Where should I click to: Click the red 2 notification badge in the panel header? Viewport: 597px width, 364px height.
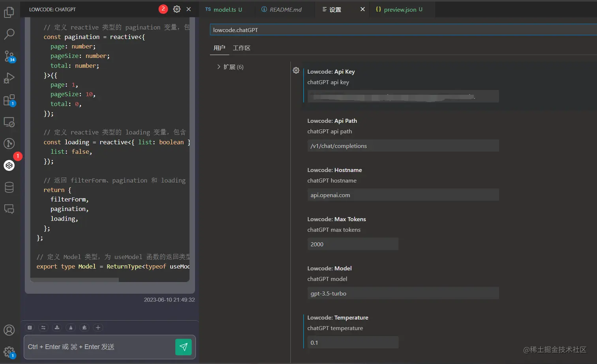pyautogui.click(x=163, y=9)
